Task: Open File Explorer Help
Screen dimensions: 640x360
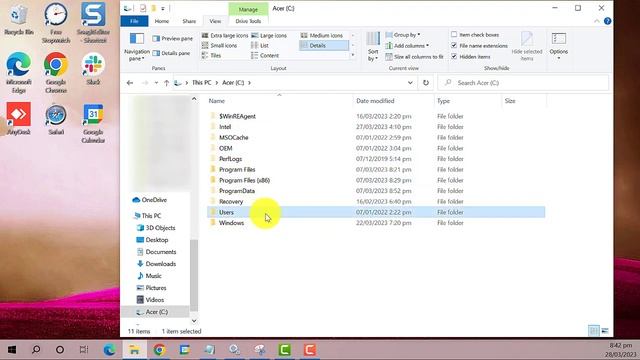Action: 607,21
